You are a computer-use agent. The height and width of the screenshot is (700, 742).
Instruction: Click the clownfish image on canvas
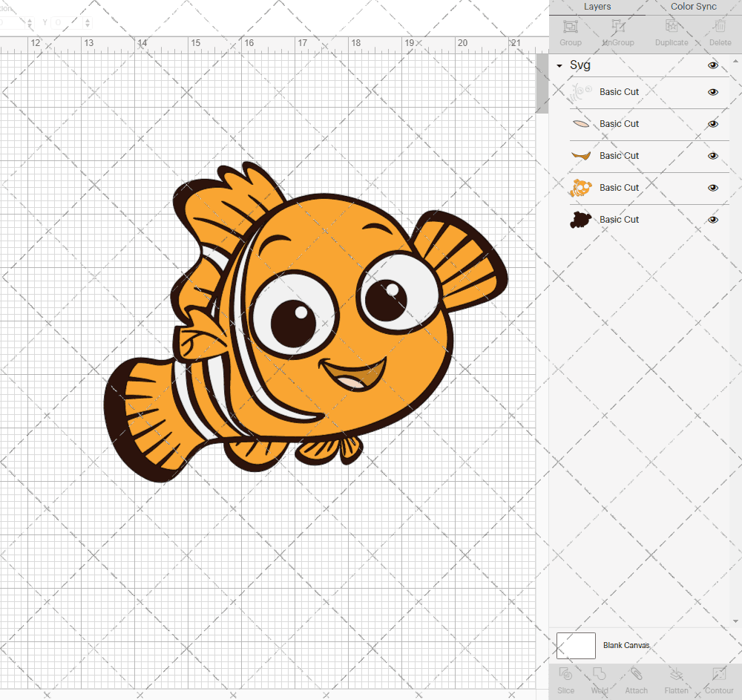pyautogui.click(x=306, y=322)
